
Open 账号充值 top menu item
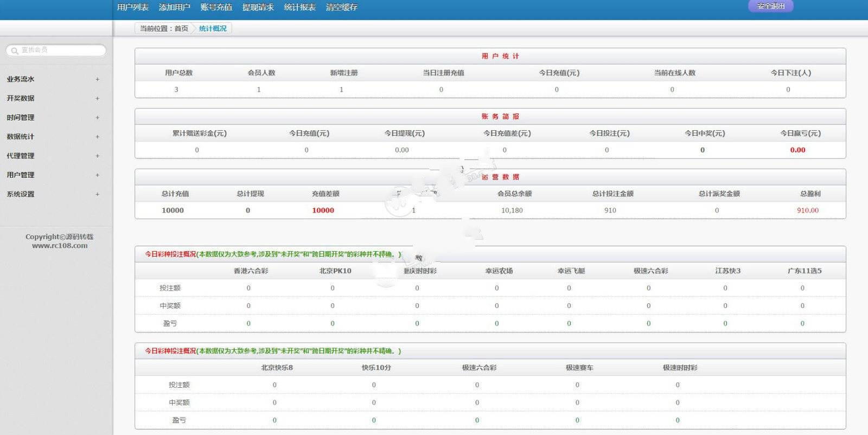pos(216,7)
